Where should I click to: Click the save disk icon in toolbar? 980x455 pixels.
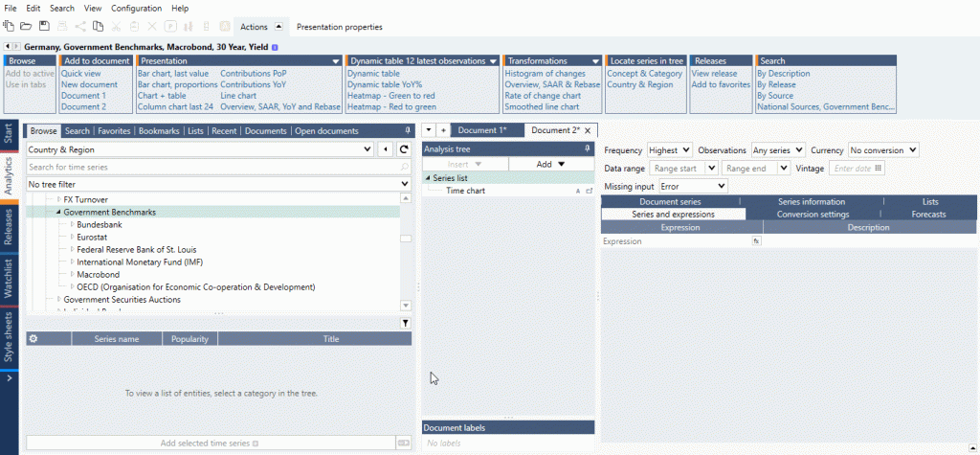pos(45,27)
